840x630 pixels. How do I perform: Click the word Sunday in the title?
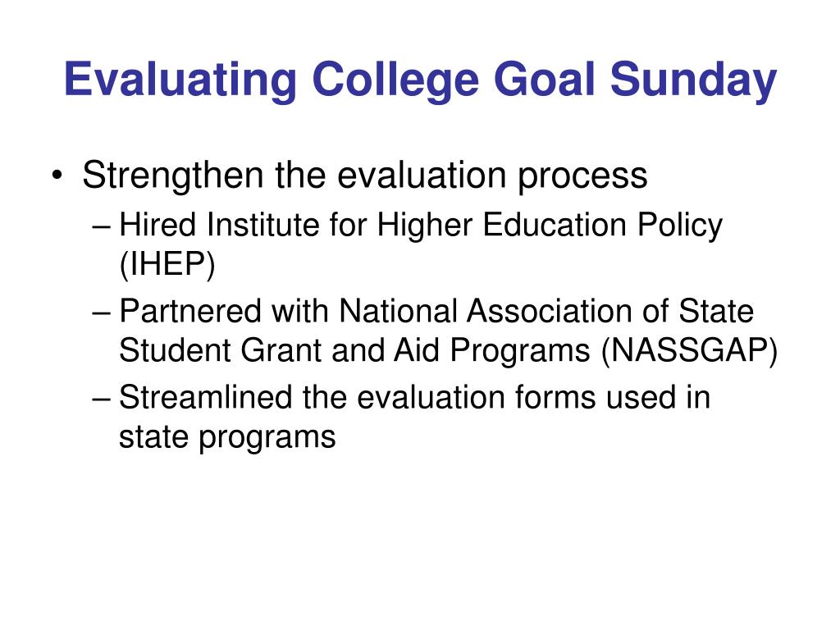pos(693,80)
